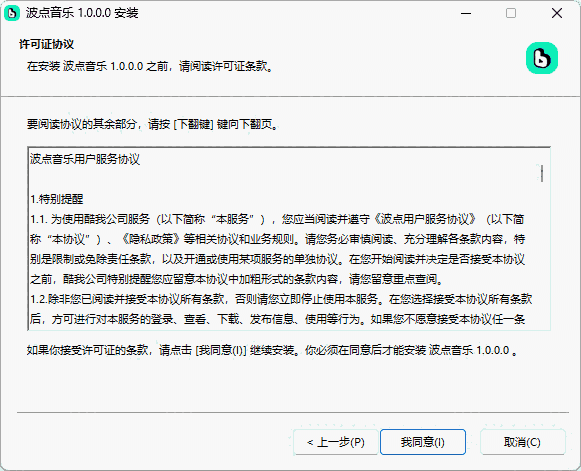Click the text 如果你接受许可证的条款
This screenshot has height=471, width=581.
point(87,350)
